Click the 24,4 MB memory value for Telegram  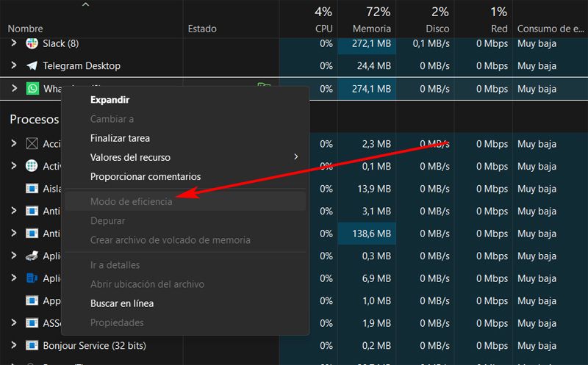[x=373, y=66]
